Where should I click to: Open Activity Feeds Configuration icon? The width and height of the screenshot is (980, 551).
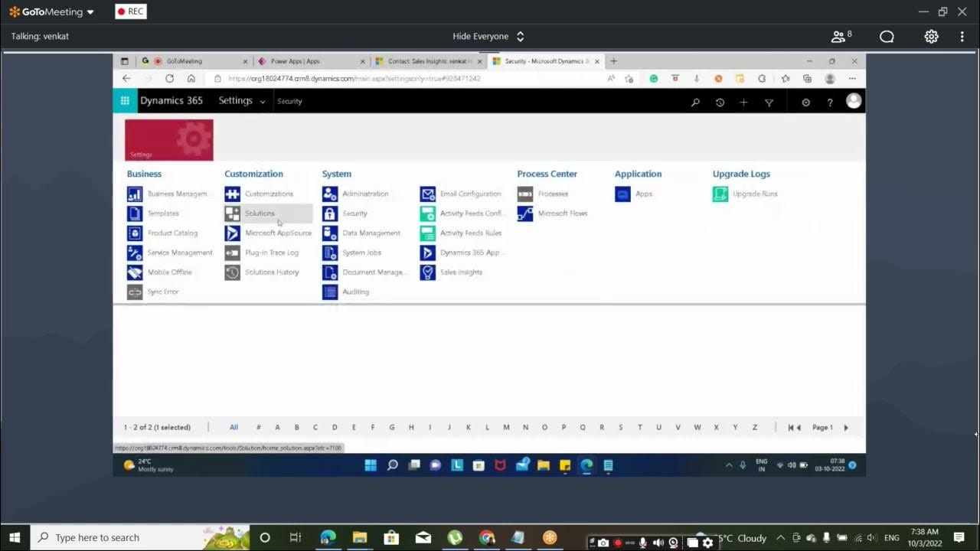[427, 214]
